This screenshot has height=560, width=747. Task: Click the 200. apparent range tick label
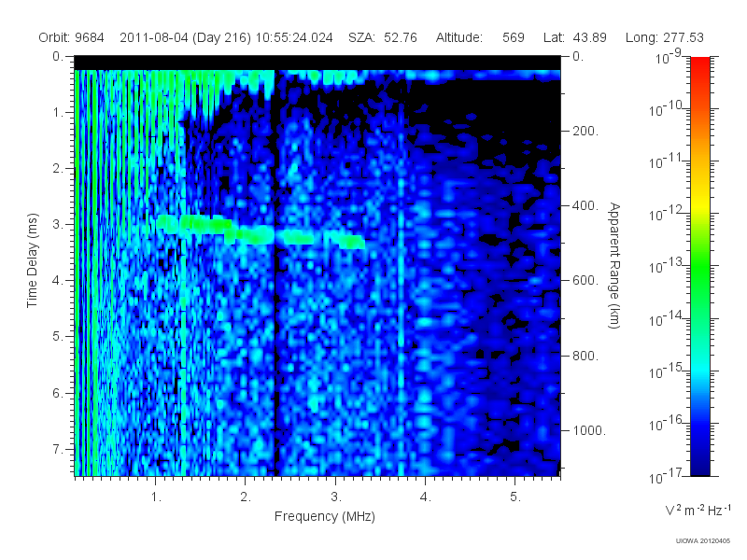click(x=585, y=131)
